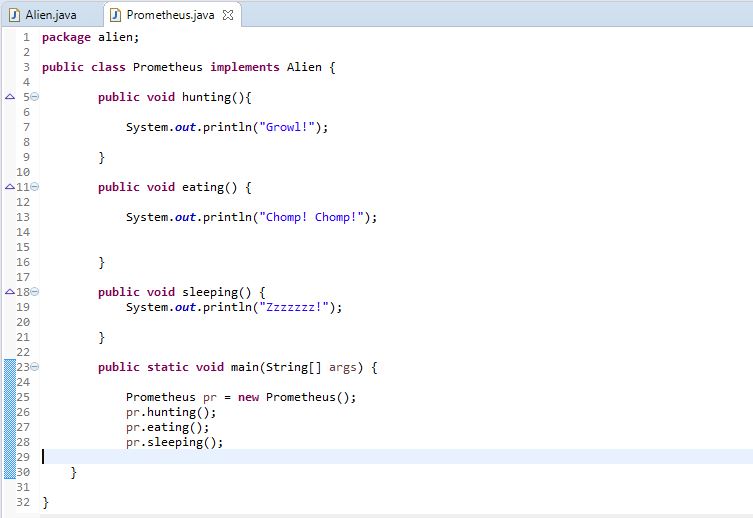Viewport: 753px width, 518px height.
Task: Close the Prometheus.java editor tab
Action: pos(228,15)
